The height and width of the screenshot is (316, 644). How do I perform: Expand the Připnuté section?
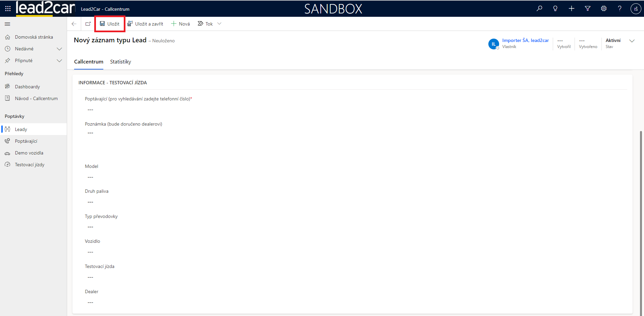click(x=59, y=61)
